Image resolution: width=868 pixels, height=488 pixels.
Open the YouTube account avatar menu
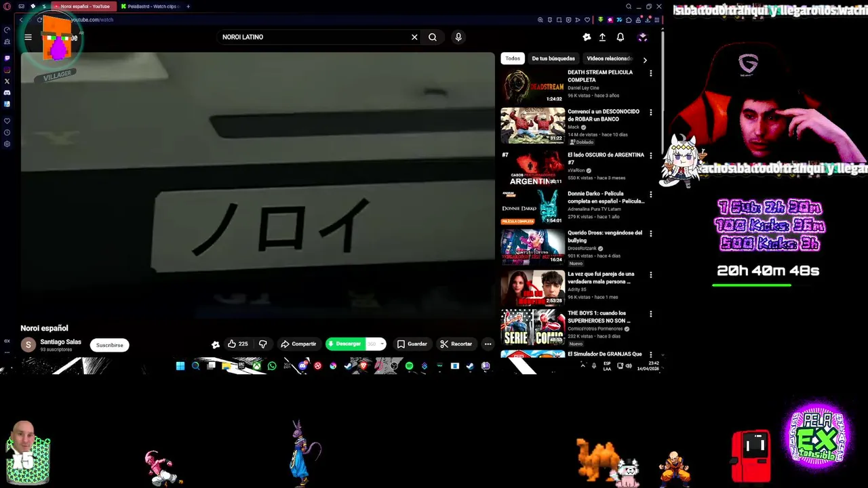[x=643, y=37]
